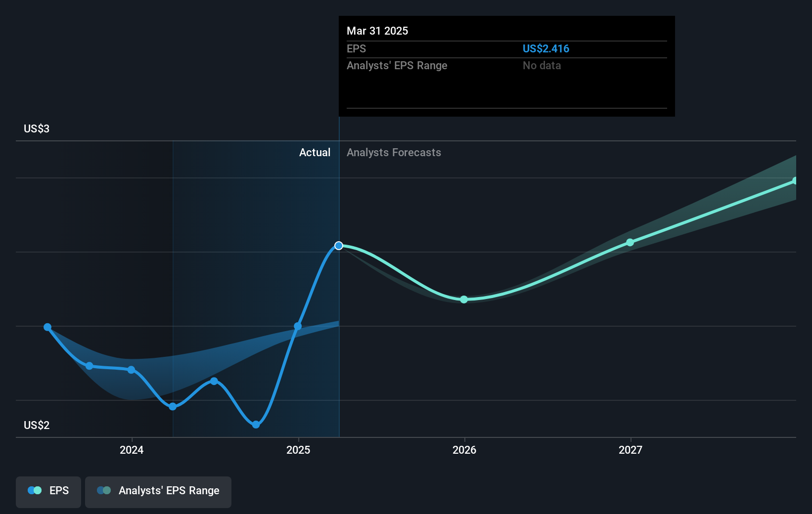812x514 pixels.
Task: Click the end-2027 forecast data point
Action: 795,181
